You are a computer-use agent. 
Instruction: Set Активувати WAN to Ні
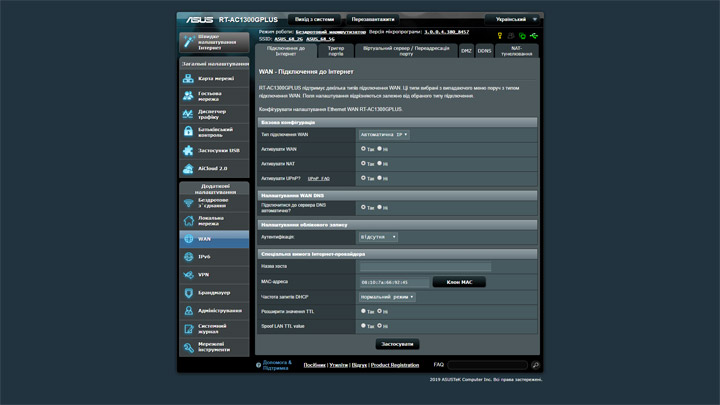pos(379,149)
